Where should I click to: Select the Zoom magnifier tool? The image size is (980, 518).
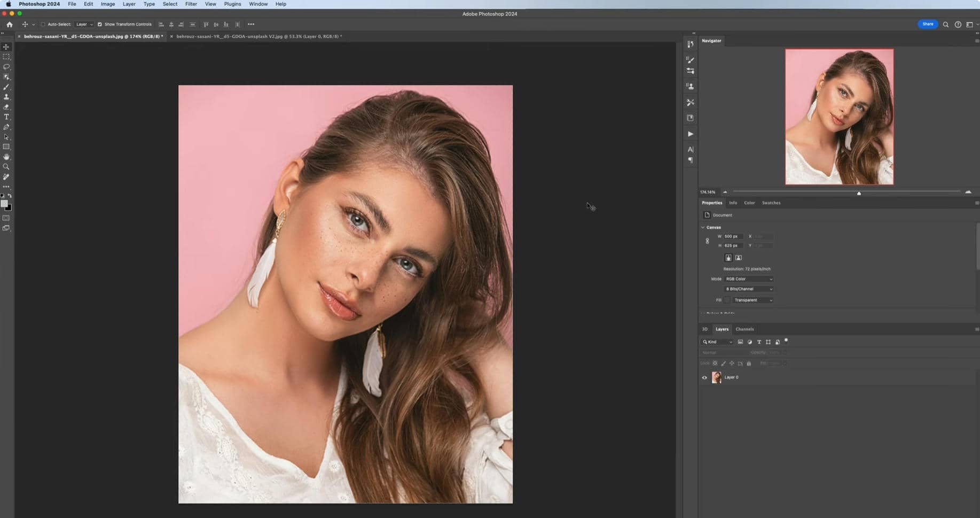(6, 167)
